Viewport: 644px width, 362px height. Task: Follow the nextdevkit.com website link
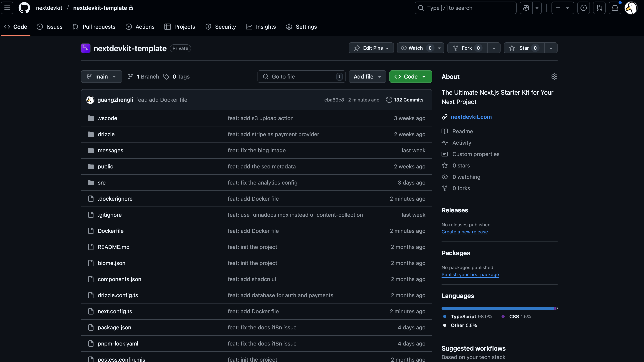point(471,117)
